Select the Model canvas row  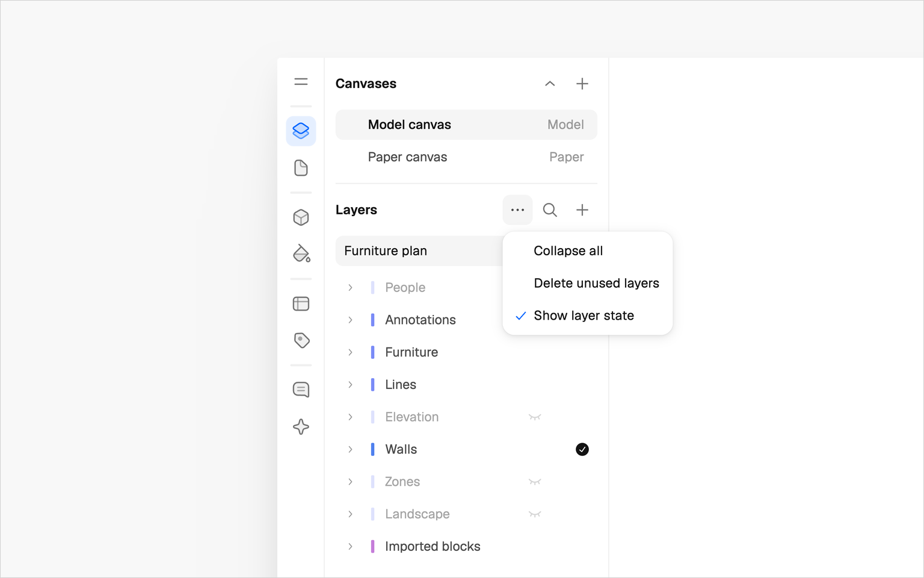466,125
